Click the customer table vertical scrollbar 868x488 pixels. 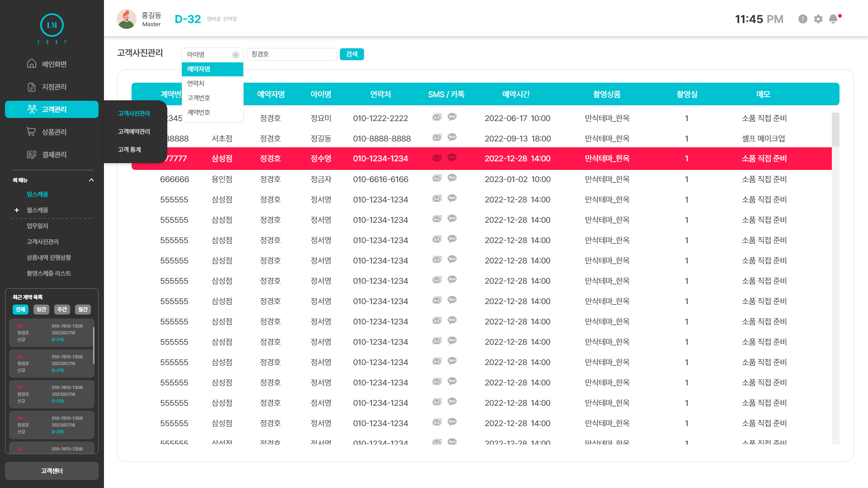[835, 130]
